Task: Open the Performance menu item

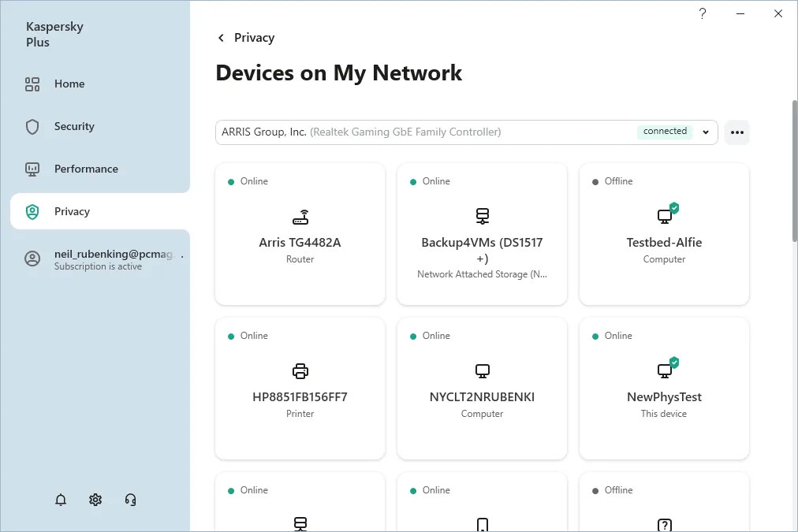Action: pyautogui.click(x=99, y=169)
